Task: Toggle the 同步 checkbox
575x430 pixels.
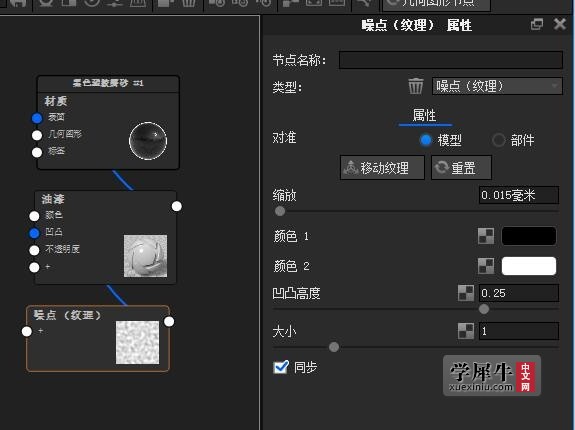Action: point(281,367)
